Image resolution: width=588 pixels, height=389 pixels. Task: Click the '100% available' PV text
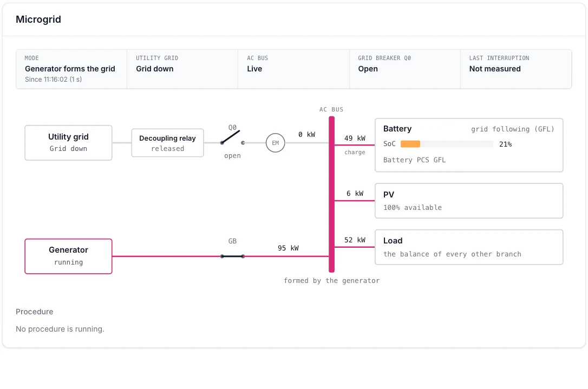(413, 208)
